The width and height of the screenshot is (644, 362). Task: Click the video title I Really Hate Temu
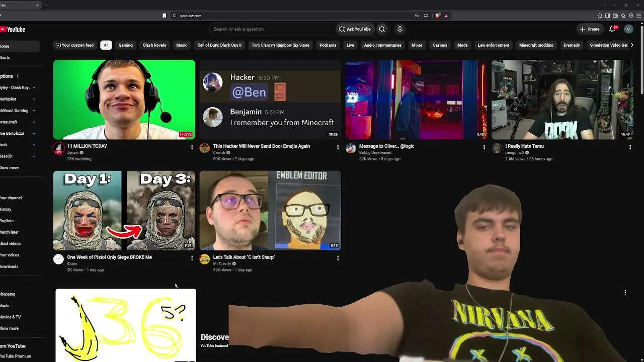(524, 146)
